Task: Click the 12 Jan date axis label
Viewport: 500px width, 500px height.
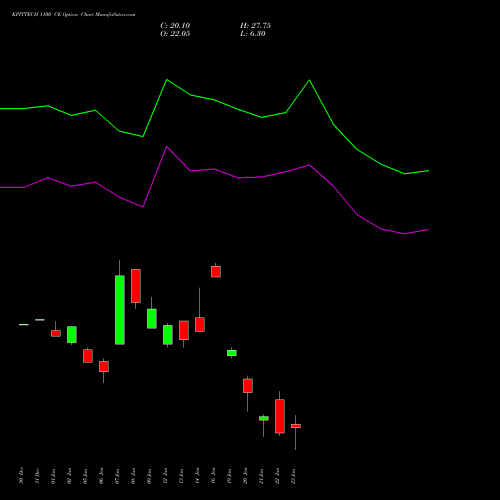Action: [x=165, y=476]
